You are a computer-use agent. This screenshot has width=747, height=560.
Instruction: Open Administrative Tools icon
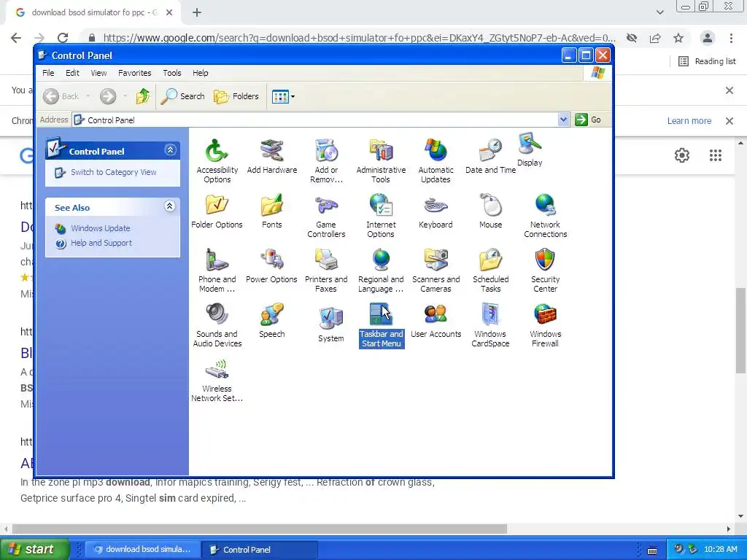[x=381, y=161]
